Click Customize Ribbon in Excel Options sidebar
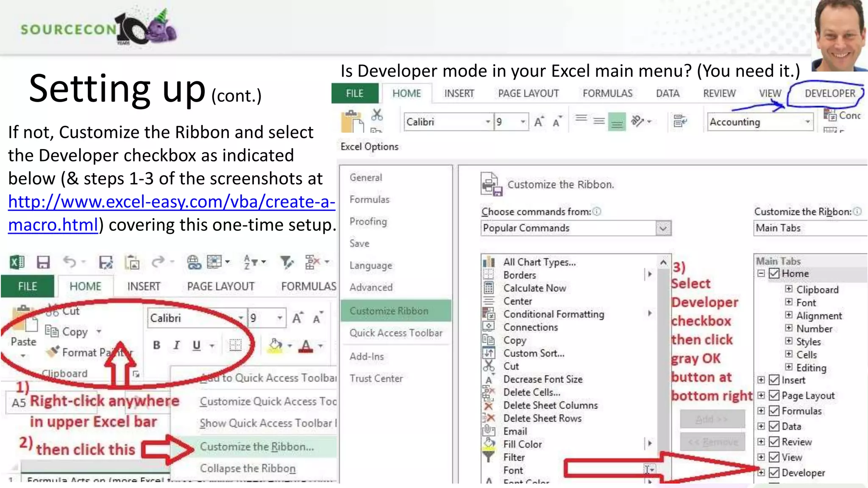This screenshot has width=868, height=488. click(x=395, y=311)
